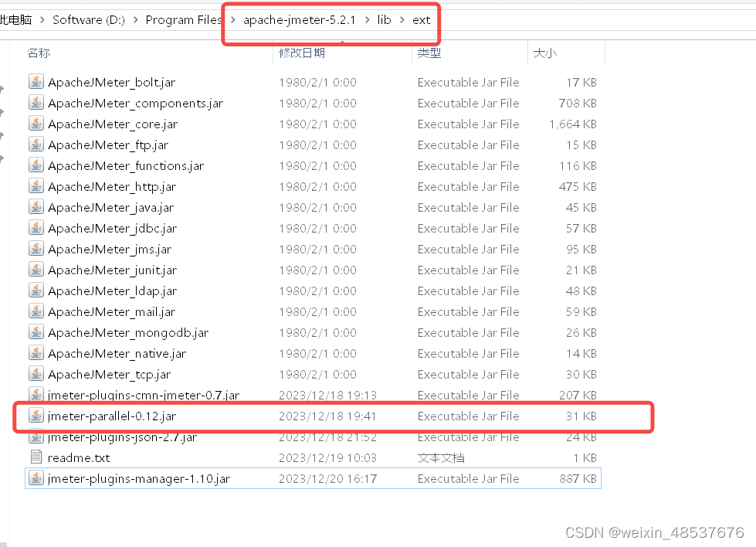
Task: Expand breadcrumb arrow after Software (D:)
Action: [135, 20]
